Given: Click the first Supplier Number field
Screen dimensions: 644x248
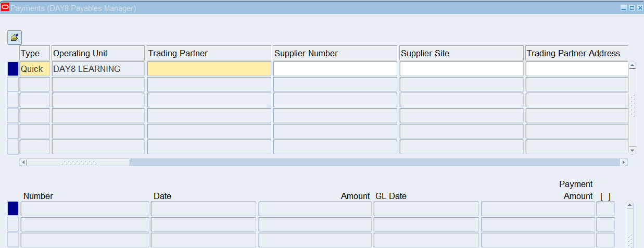Looking at the screenshot, I should point(335,69).
